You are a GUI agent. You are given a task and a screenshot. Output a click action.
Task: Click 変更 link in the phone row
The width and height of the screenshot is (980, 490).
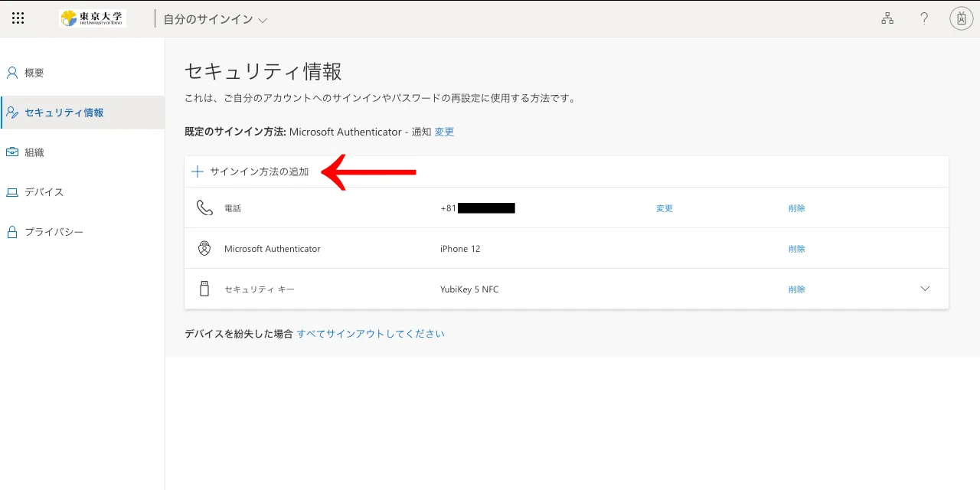point(665,208)
